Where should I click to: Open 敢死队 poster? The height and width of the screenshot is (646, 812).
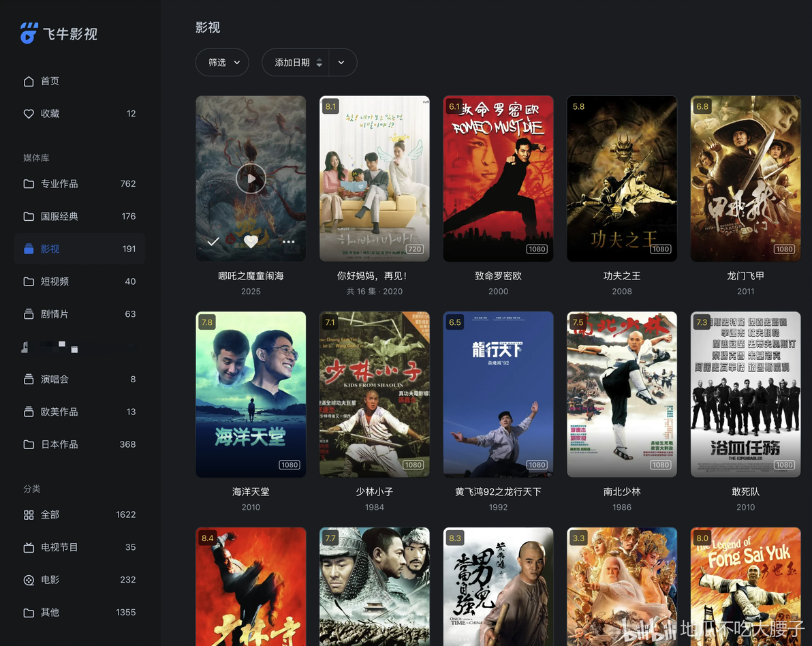[746, 395]
